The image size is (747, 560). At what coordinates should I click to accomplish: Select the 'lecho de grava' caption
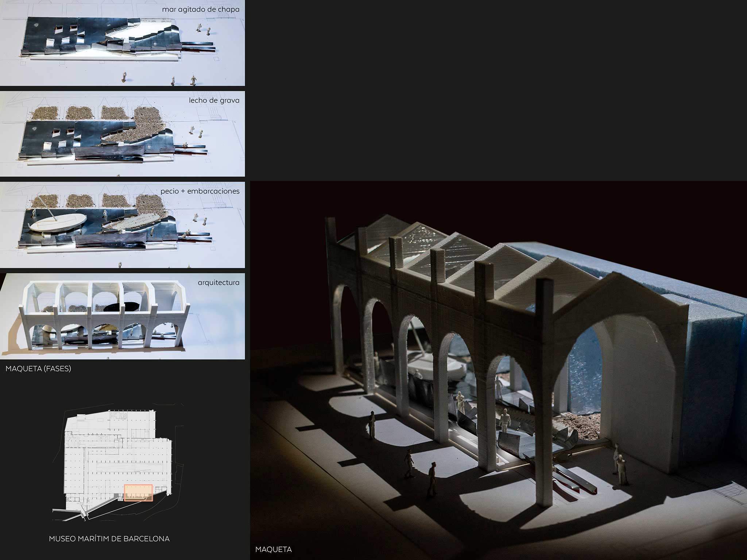click(214, 100)
